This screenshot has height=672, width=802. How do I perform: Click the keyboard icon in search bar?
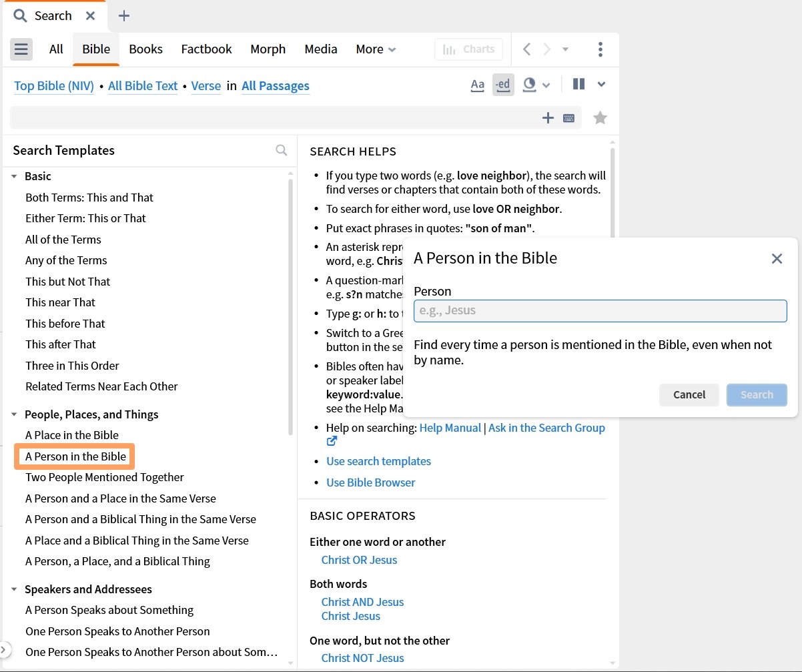pos(568,118)
